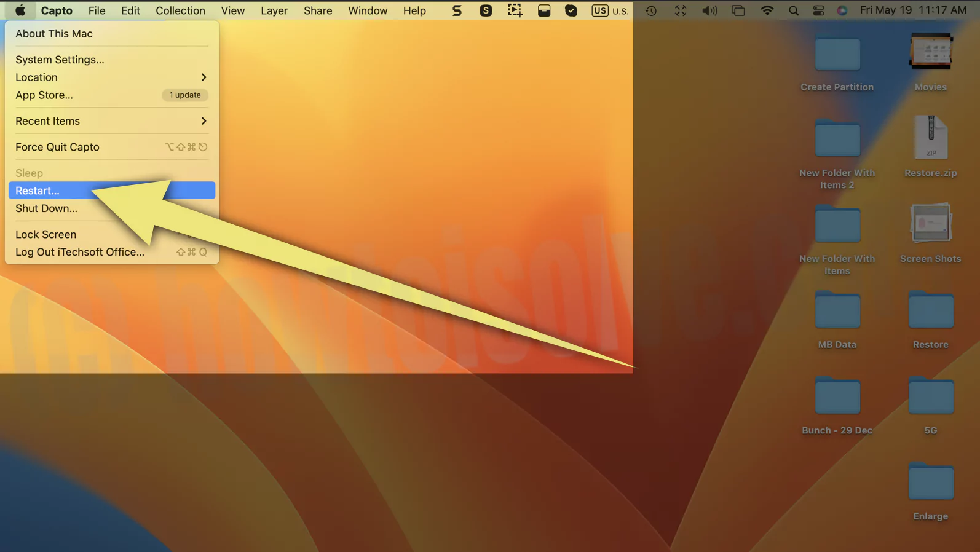Image resolution: width=980 pixels, height=552 pixels.
Task: Choose Restart in Apple menu
Action: point(112,191)
